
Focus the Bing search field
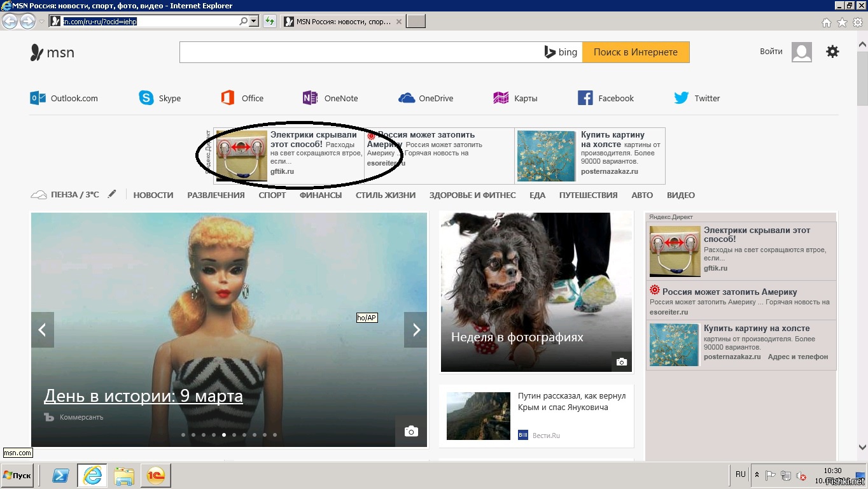coord(360,52)
